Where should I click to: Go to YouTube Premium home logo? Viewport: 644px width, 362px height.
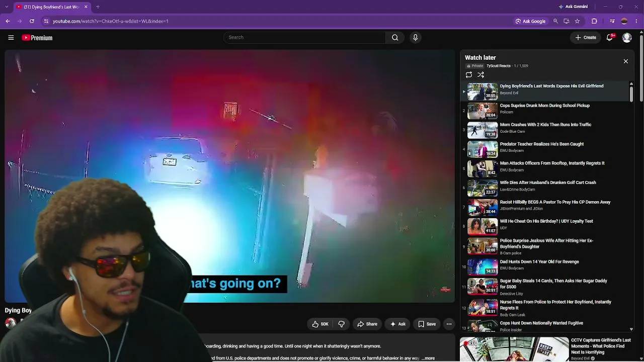pos(37,38)
